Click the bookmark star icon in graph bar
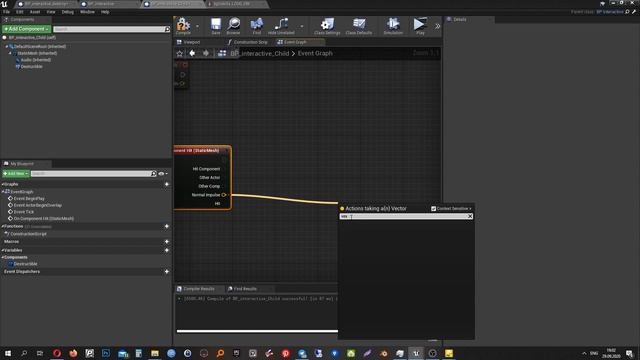The image size is (640, 360). tap(180, 53)
